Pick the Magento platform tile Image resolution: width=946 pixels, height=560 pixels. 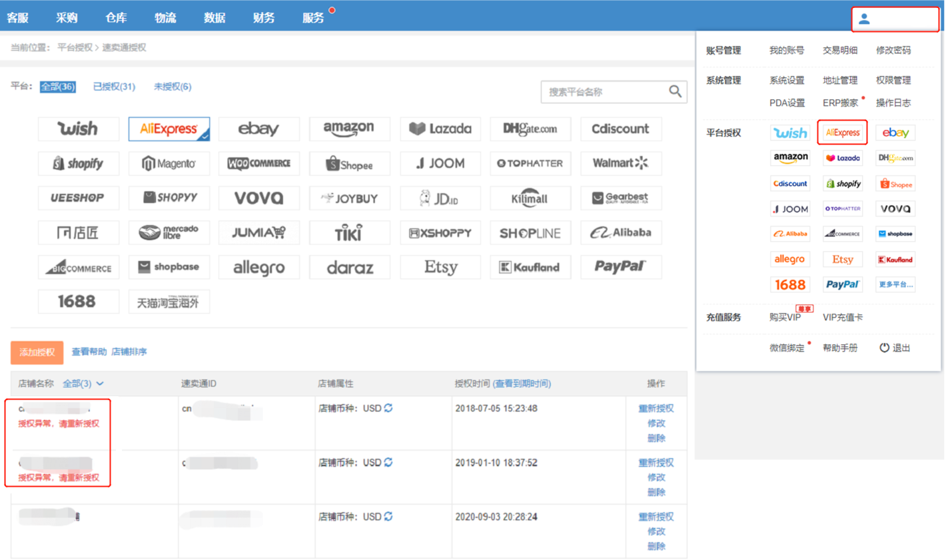(169, 163)
